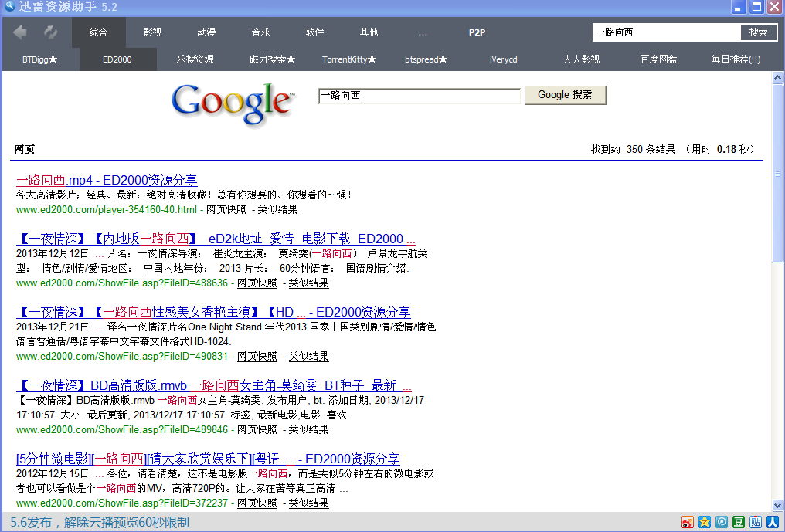Click the Google logo image
Image resolution: width=785 pixels, height=532 pixels.
233,104
